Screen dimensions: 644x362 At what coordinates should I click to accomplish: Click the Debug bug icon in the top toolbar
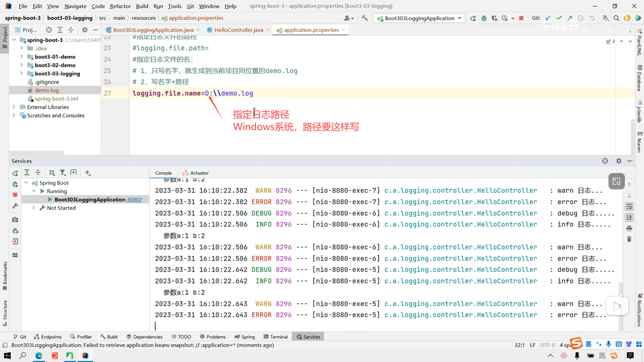(x=484, y=18)
